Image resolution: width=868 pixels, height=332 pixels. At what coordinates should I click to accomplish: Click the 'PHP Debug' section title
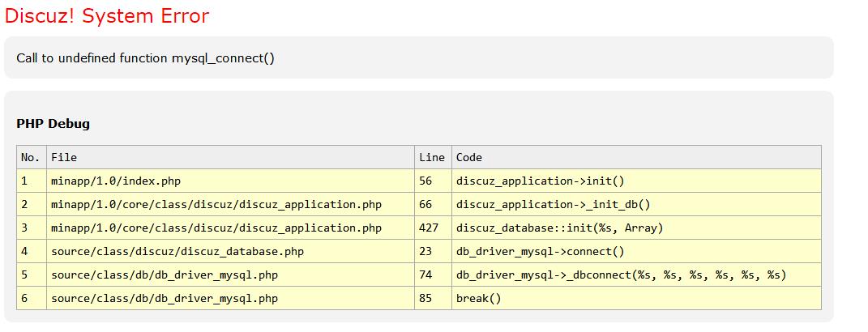pyautogui.click(x=53, y=123)
